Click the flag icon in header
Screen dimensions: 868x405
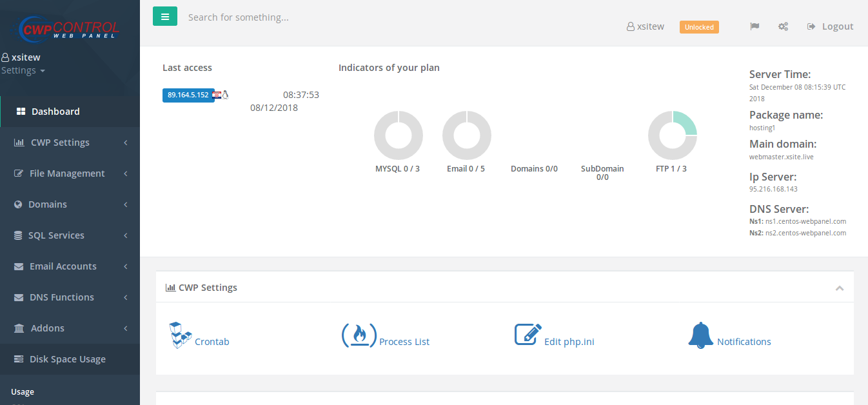tap(755, 26)
